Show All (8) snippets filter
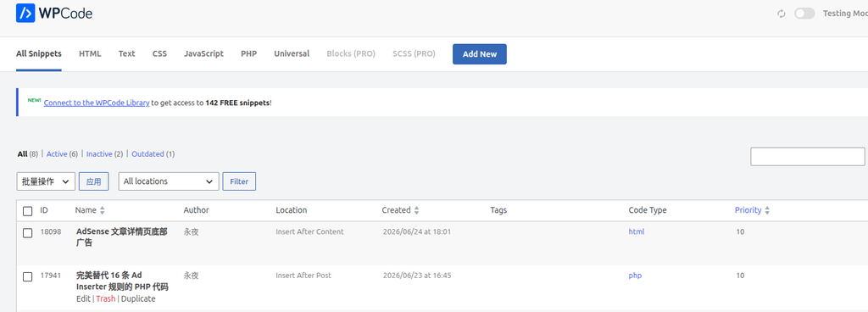This screenshot has height=312, width=868. (x=27, y=153)
